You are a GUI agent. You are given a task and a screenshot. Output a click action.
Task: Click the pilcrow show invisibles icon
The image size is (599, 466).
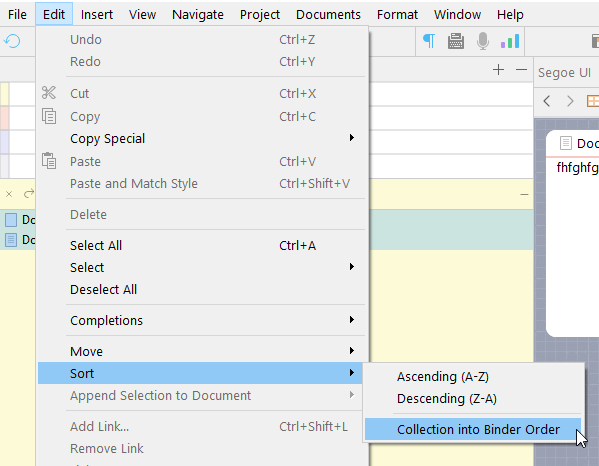coord(429,41)
